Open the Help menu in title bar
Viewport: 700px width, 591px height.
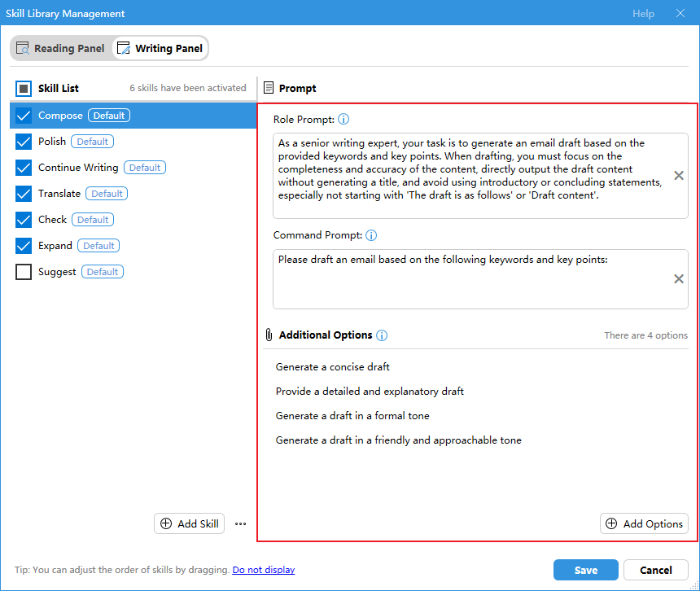pyautogui.click(x=643, y=14)
